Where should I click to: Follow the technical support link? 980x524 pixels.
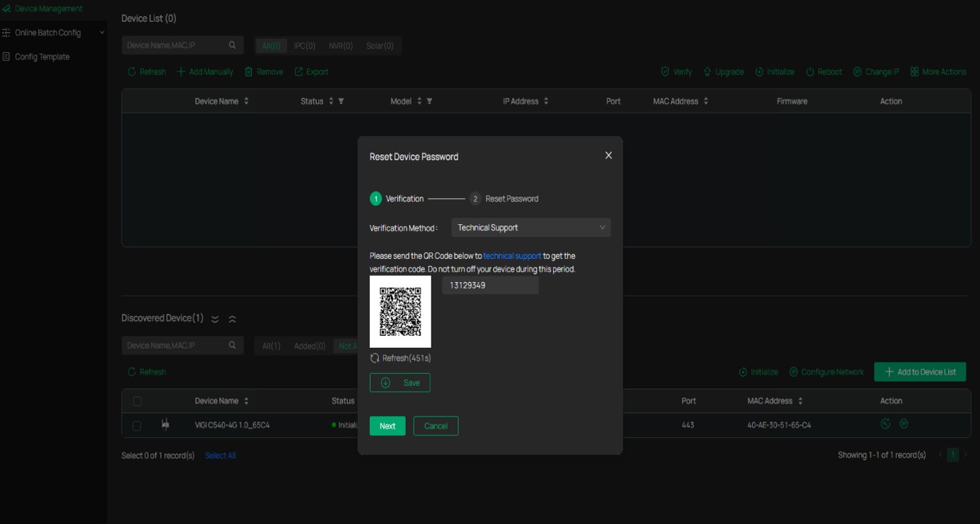point(512,256)
